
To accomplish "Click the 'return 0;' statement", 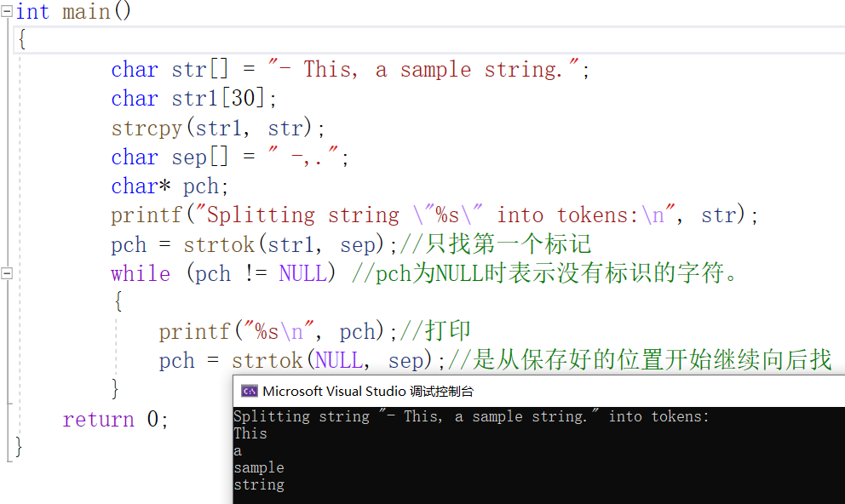I will [115, 419].
